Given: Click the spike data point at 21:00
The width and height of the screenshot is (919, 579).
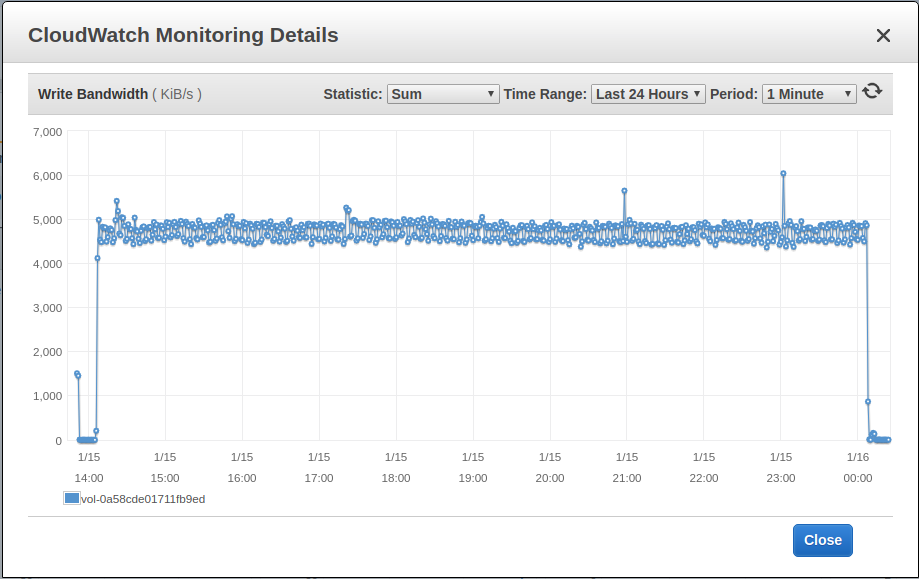Looking at the screenshot, I should [x=624, y=190].
